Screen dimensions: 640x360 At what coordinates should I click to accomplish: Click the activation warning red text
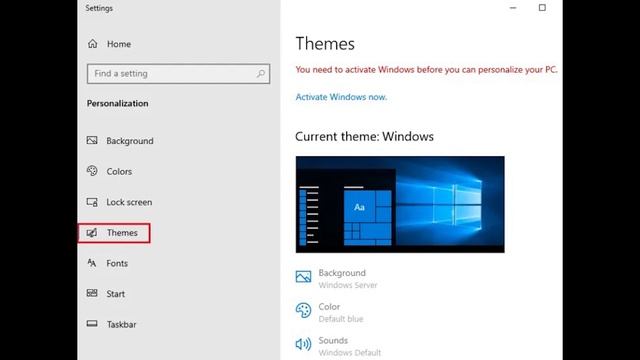[427, 70]
